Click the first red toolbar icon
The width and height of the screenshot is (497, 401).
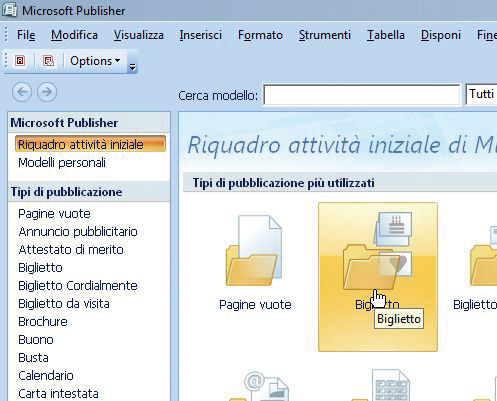(20, 61)
